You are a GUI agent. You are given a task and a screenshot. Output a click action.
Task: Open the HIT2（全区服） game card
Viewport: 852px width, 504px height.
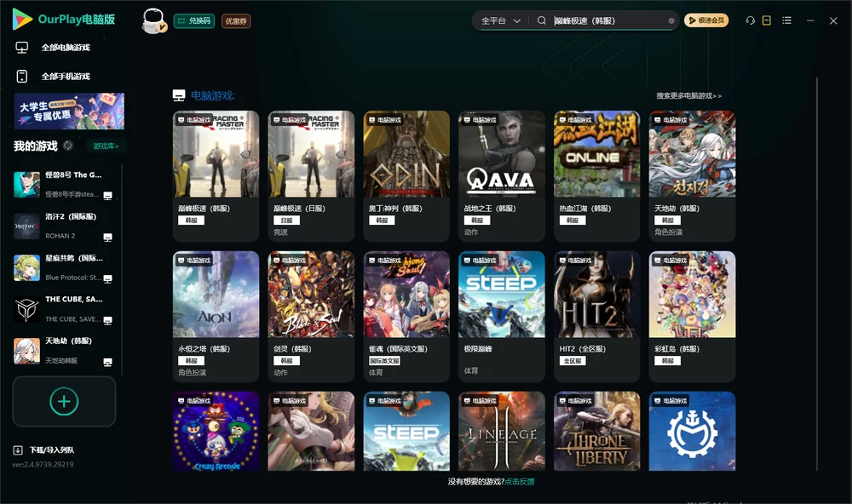(x=596, y=316)
